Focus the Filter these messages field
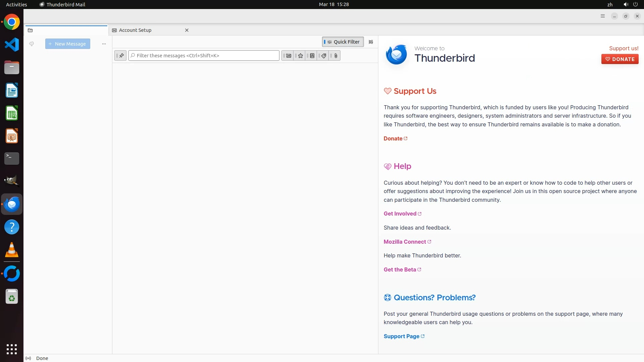This screenshot has width=644, height=362. [x=206, y=56]
